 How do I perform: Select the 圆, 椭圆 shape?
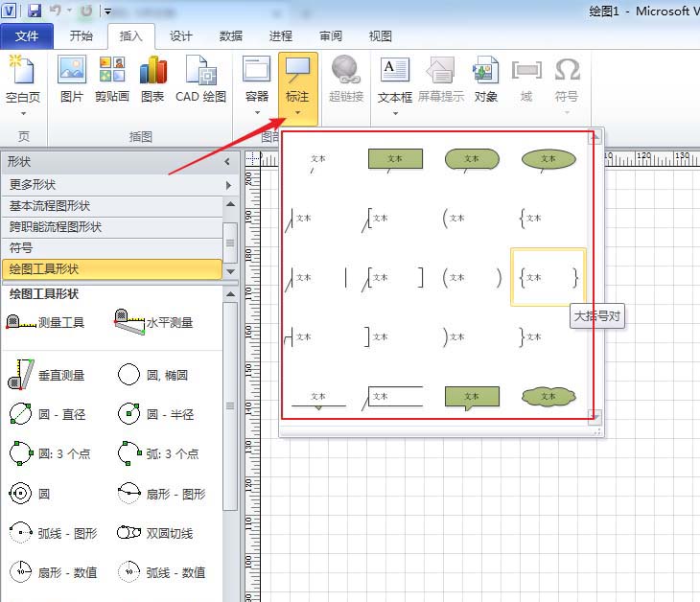(x=152, y=375)
